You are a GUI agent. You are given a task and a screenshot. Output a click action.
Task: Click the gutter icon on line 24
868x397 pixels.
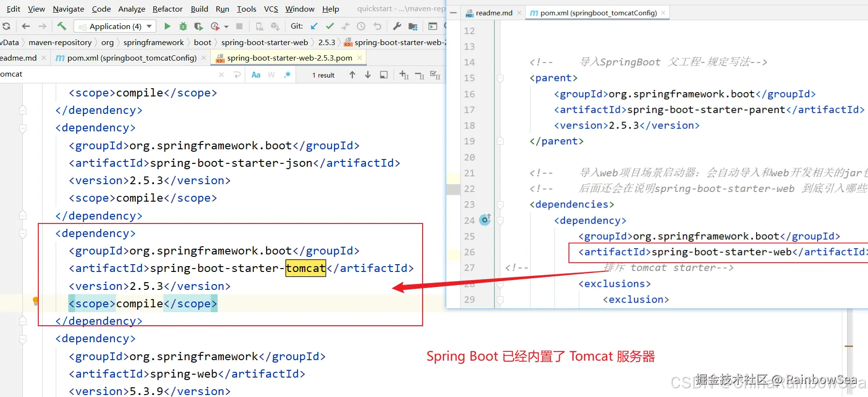pyautogui.click(x=485, y=220)
